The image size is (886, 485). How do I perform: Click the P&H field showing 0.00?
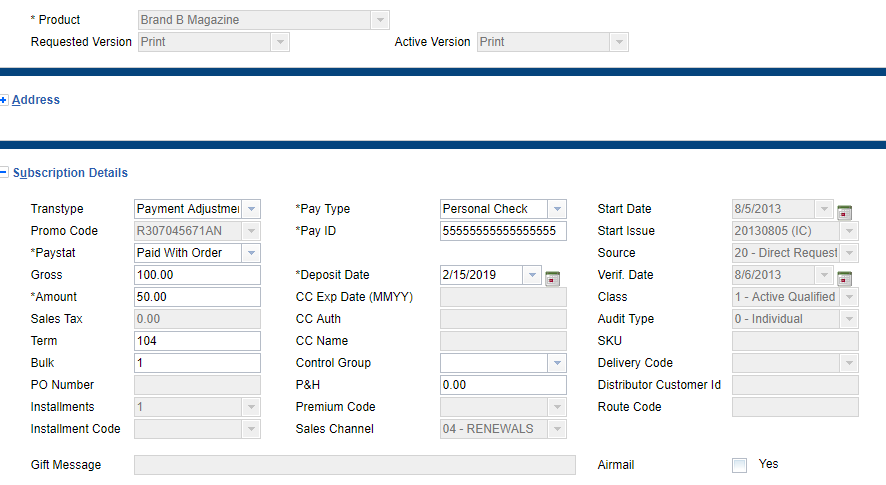pyautogui.click(x=503, y=385)
